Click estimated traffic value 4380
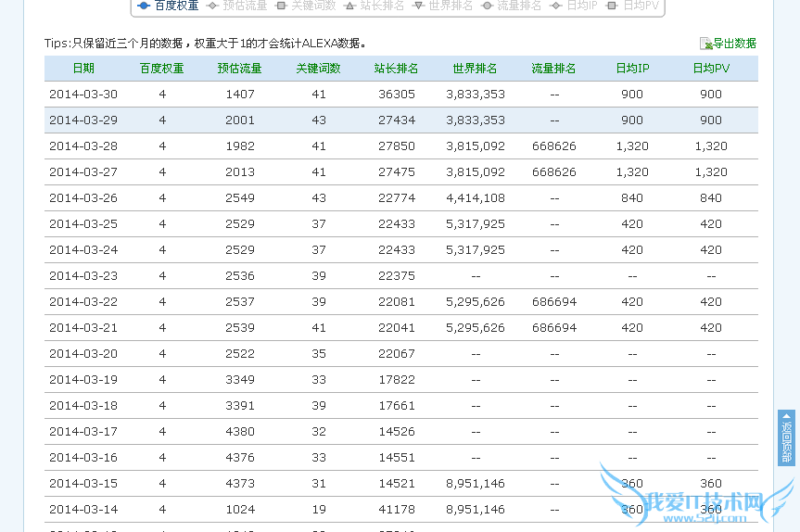Viewport: 800px width, 532px height. pos(240,432)
